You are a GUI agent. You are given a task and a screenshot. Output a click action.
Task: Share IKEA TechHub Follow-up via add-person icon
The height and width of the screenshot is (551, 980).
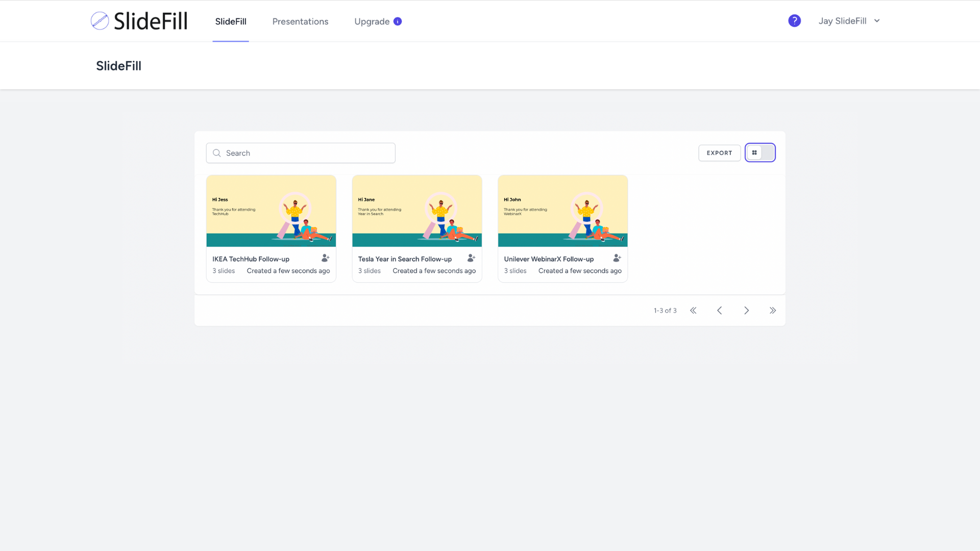click(325, 258)
